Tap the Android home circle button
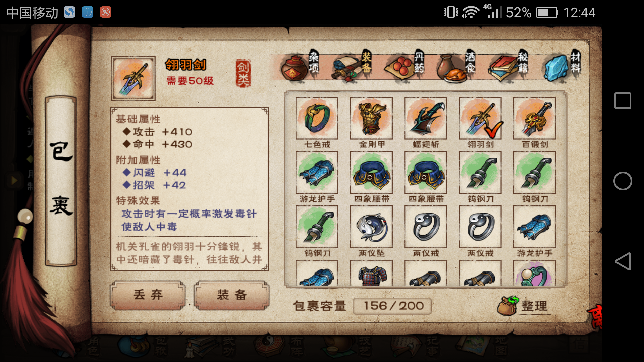 (623, 181)
